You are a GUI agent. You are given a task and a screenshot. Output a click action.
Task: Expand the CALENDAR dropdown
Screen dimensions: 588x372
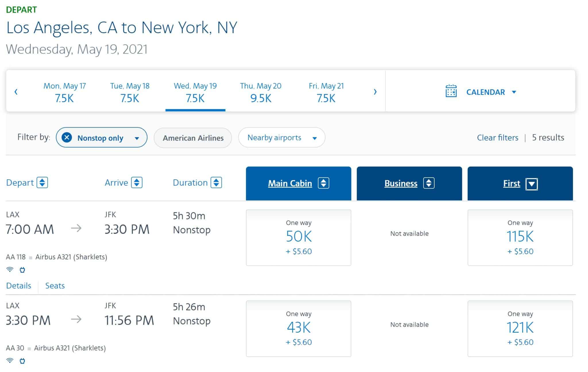click(514, 92)
